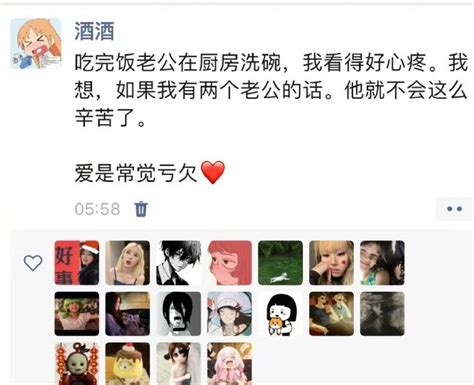Tap the black bob girl holding dog avatar

click(x=280, y=314)
